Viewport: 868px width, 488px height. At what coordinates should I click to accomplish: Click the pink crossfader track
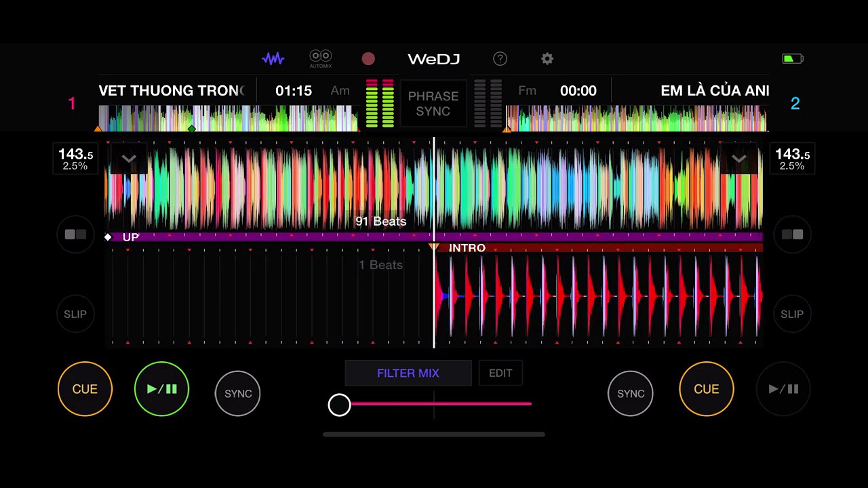(441, 404)
